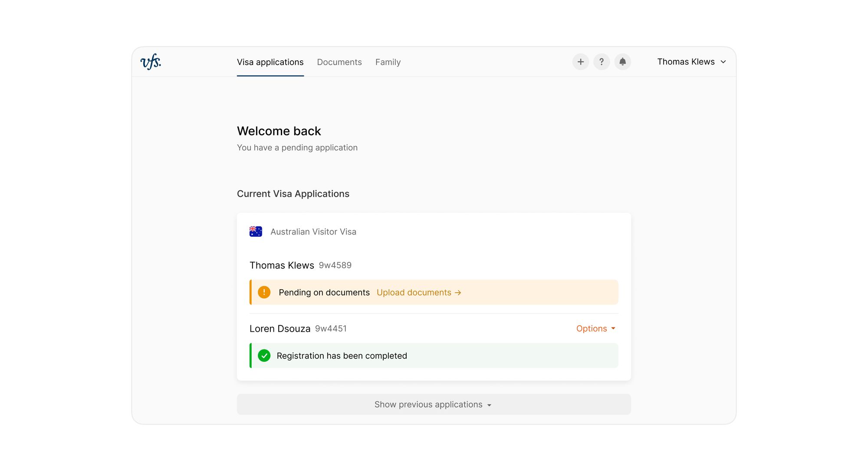Click applicant name Thomas Klews in card
Image resolution: width=868 pixels, height=471 pixels.
click(x=282, y=265)
